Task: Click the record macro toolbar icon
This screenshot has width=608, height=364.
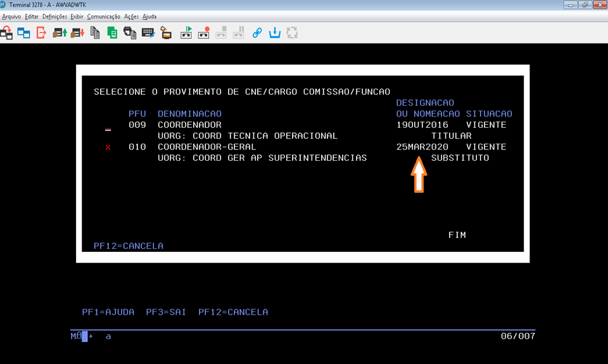Action: [204, 32]
